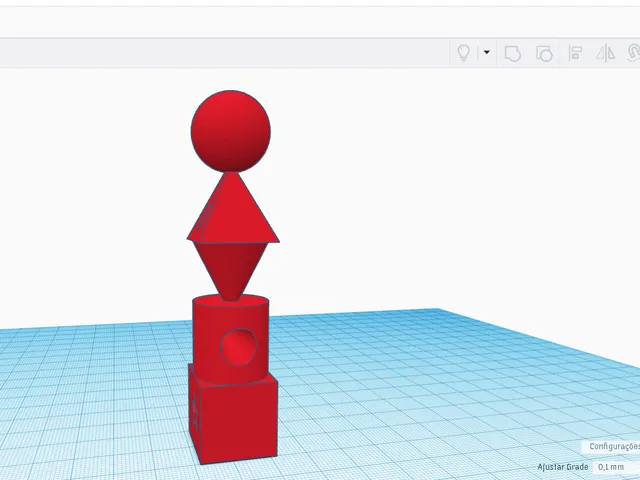Viewport: 640px width, 480px height.
Task: Select the red sphere on top
Action: (231, 131)
